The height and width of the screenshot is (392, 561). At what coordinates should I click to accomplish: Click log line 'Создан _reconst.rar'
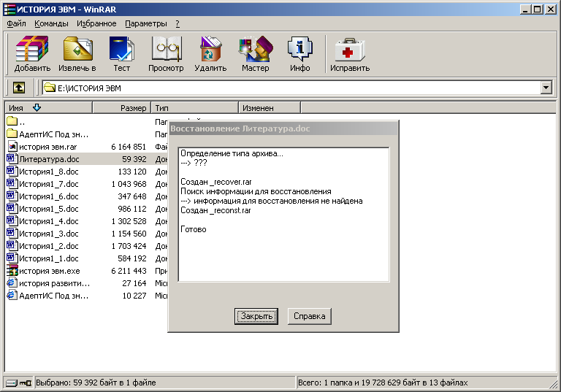(215, 210)
